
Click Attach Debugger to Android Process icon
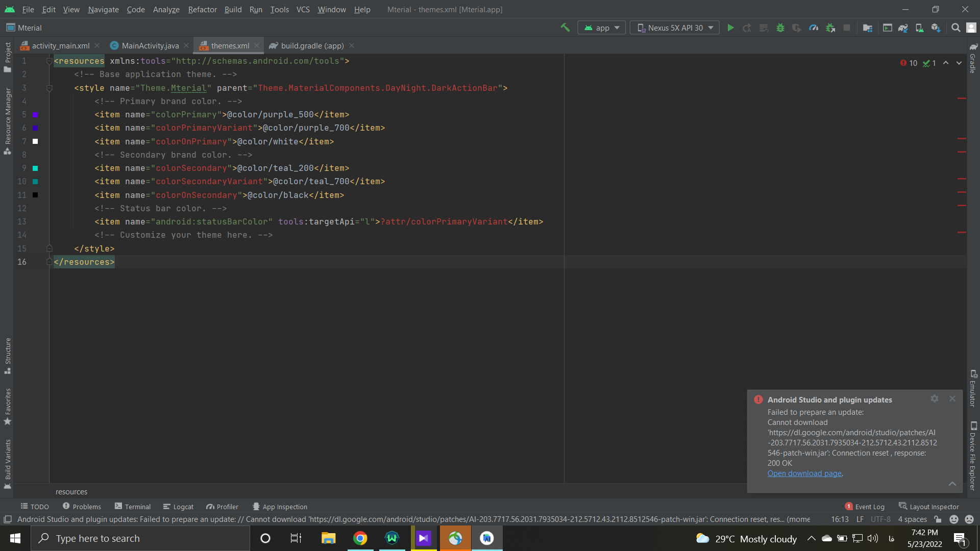click(x=830, y=28)
